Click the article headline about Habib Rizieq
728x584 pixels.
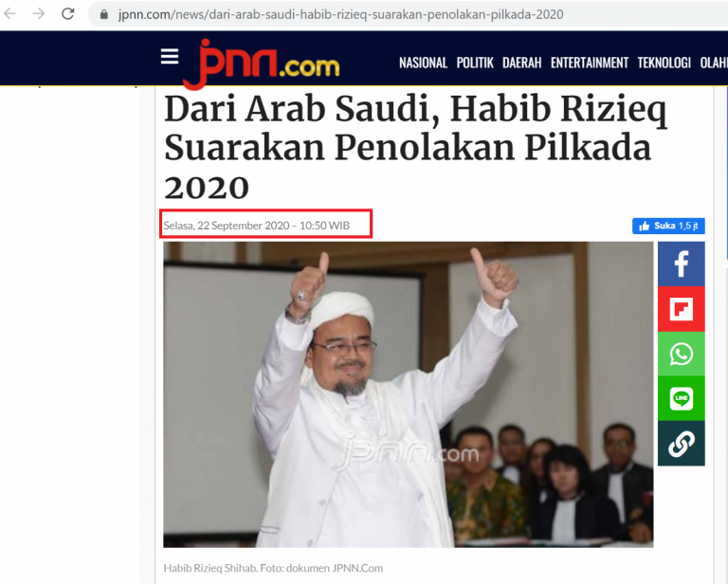pos(415,147)
